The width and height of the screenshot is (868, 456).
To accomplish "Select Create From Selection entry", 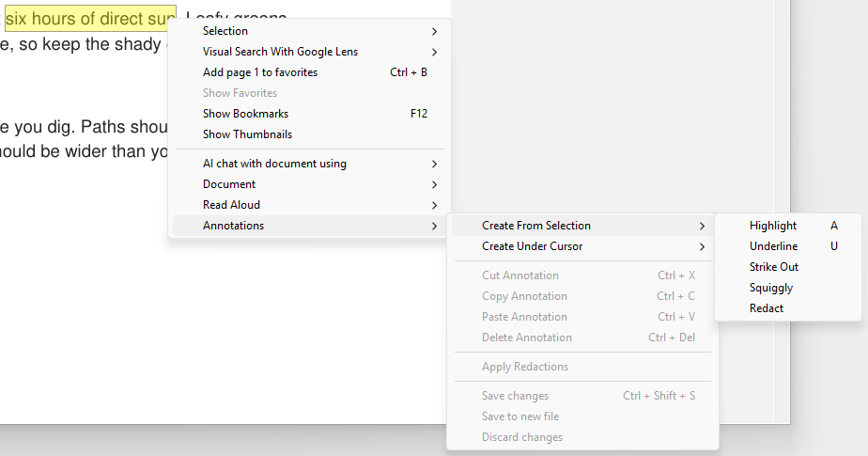I will pos(582,226).
